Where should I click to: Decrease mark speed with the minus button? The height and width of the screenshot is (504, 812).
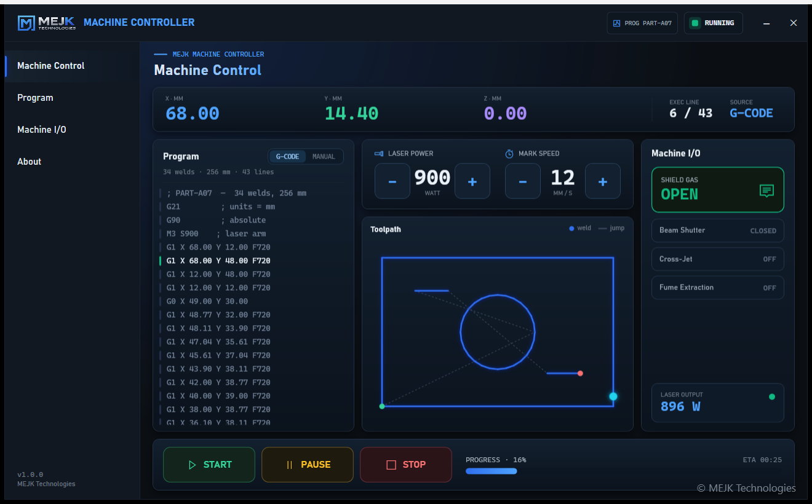pyautogui.click(x=523, y=181)
